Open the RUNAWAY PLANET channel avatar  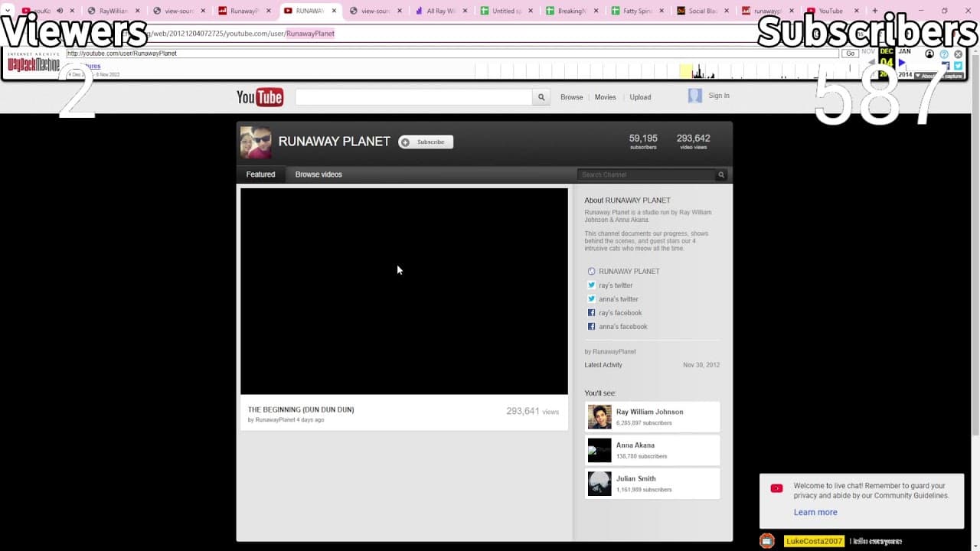pos(256,142)
